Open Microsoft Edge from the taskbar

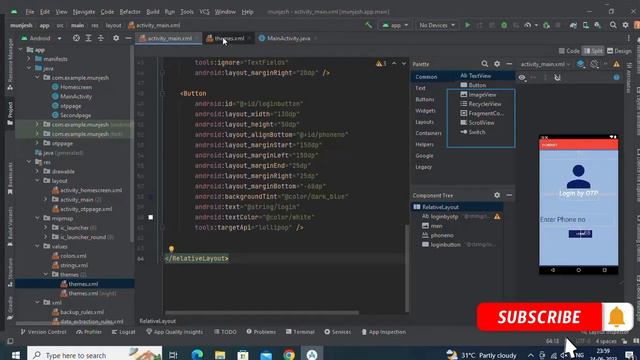(197, 355)
